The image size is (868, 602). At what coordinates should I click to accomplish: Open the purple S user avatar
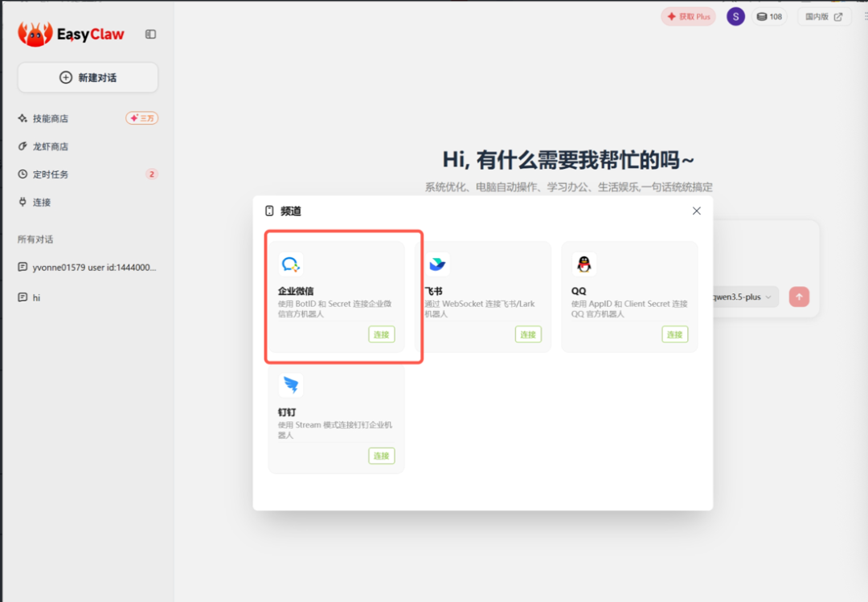[735, 16]
